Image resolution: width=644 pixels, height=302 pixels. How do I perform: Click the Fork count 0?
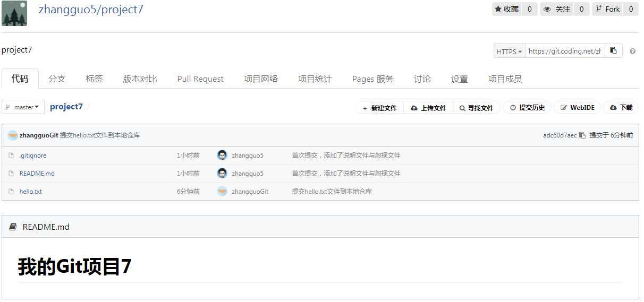click(631, 9)
